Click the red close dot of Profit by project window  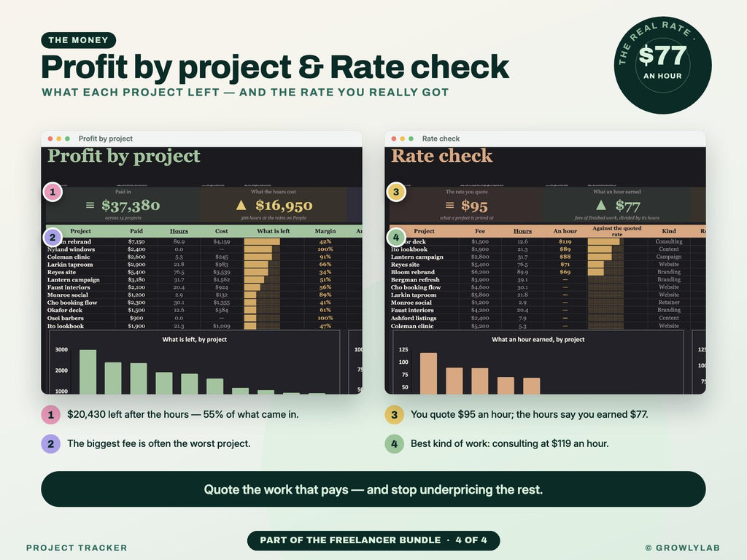tap(50, 139)
